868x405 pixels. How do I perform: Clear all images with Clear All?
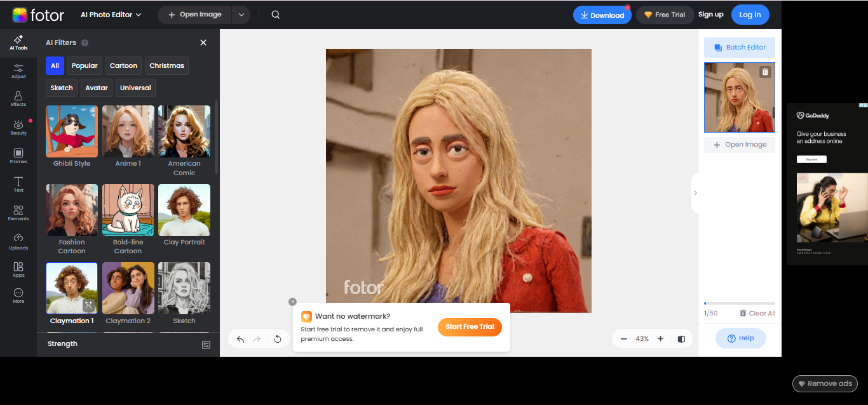(x=757, y=312)
